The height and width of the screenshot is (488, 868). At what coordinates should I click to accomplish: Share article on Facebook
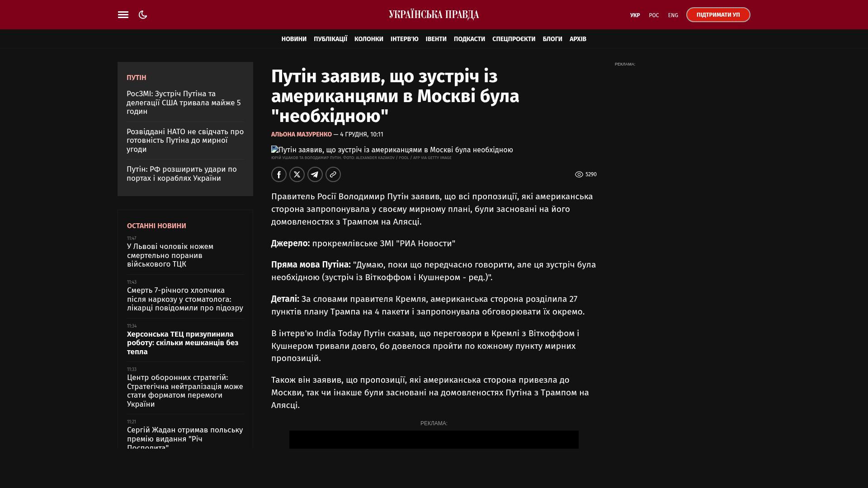tap(279, 174)
